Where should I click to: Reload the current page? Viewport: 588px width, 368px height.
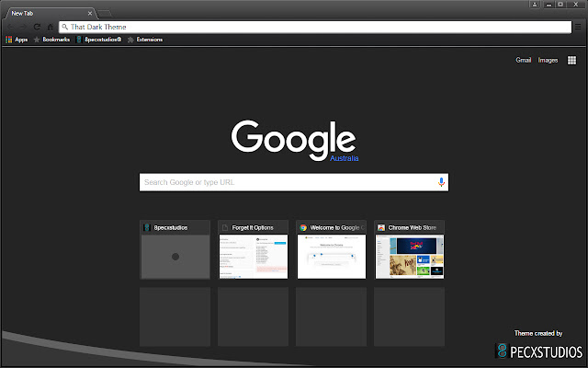tap(37, 27)
